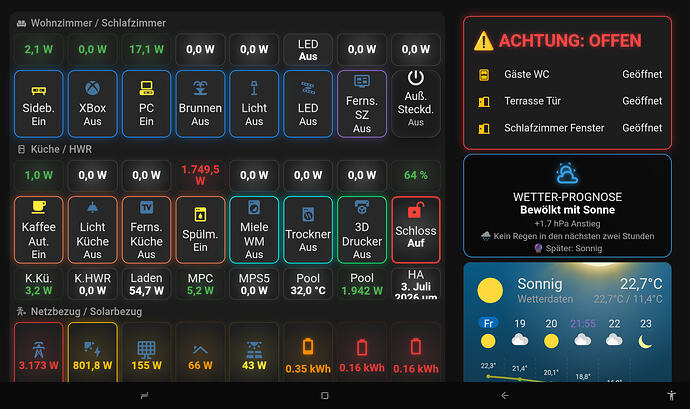Open the 3.173 W grid power tile
The image size is (690, 409).
click(x=39, y=352)
